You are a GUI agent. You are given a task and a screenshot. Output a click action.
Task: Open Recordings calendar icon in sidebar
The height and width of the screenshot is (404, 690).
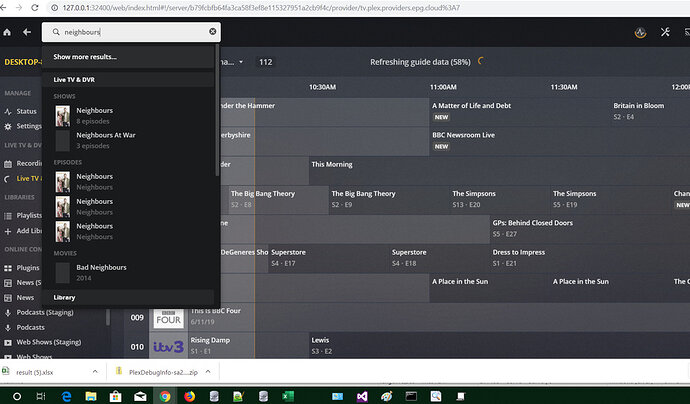coord(8,164)
